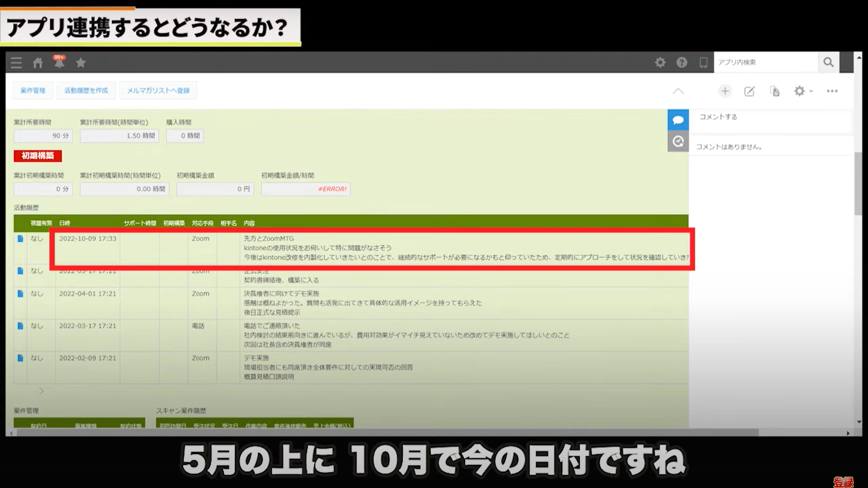Click the メルマガリストへ登録 button

158,90
